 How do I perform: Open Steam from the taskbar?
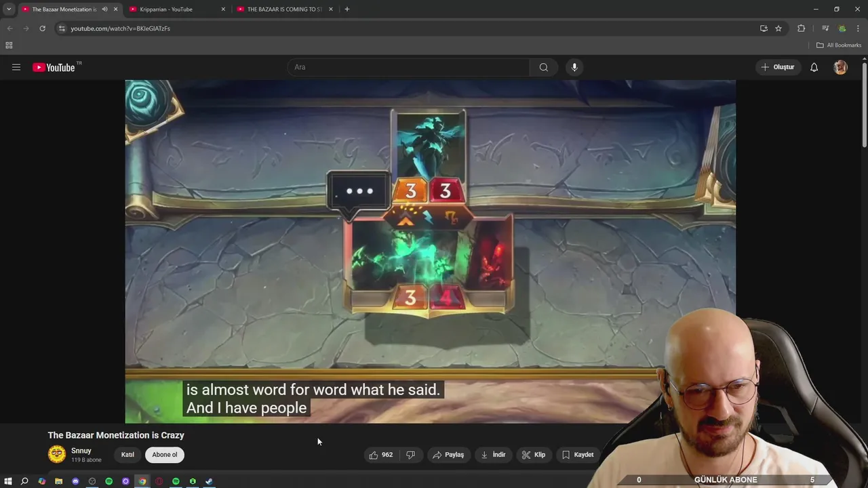point(210,481)
